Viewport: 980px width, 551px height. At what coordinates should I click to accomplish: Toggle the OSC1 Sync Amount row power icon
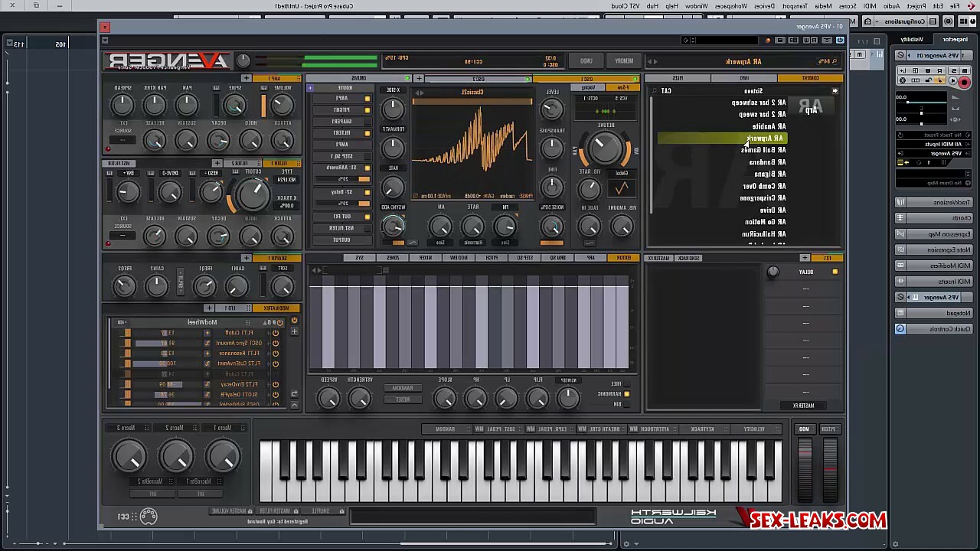coord(276,343)
